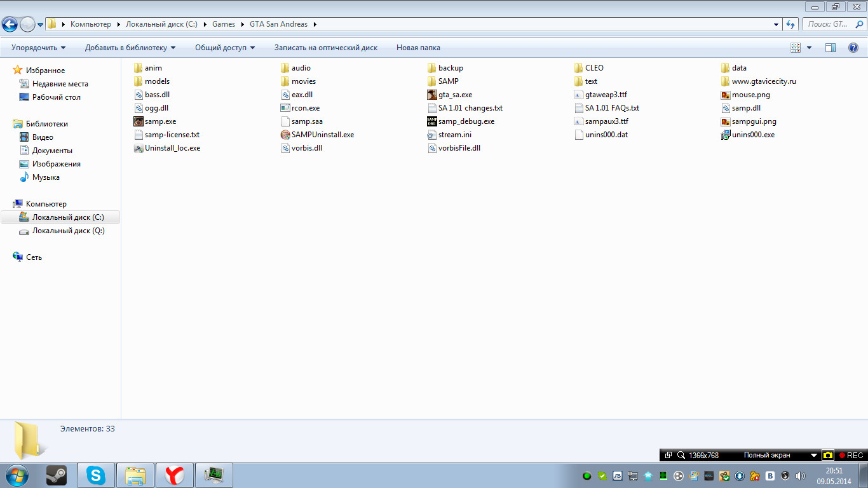Refresh the current folder view
The image size is (868, 488).
tap(791, 24)
